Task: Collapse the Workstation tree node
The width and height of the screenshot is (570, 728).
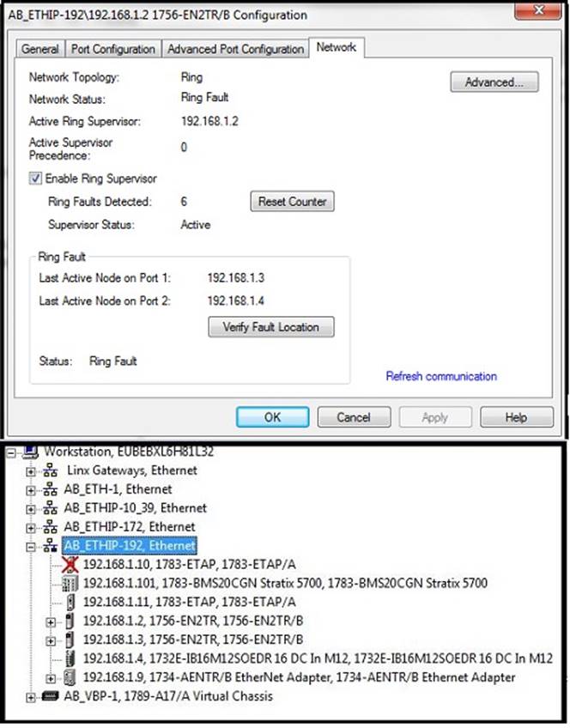Action: pyautogui.click(x=11, y=452)
